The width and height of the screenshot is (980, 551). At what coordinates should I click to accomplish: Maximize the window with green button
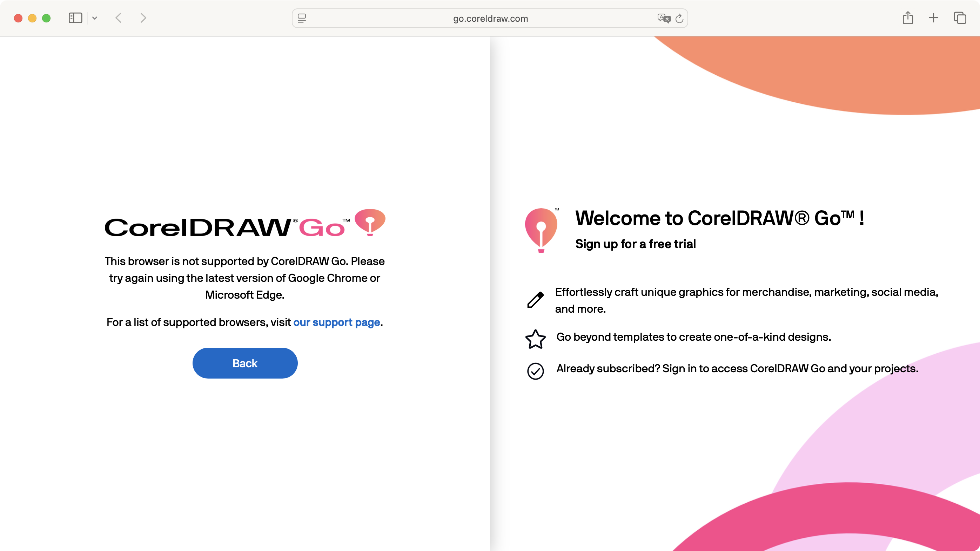[x=46, y=18]
